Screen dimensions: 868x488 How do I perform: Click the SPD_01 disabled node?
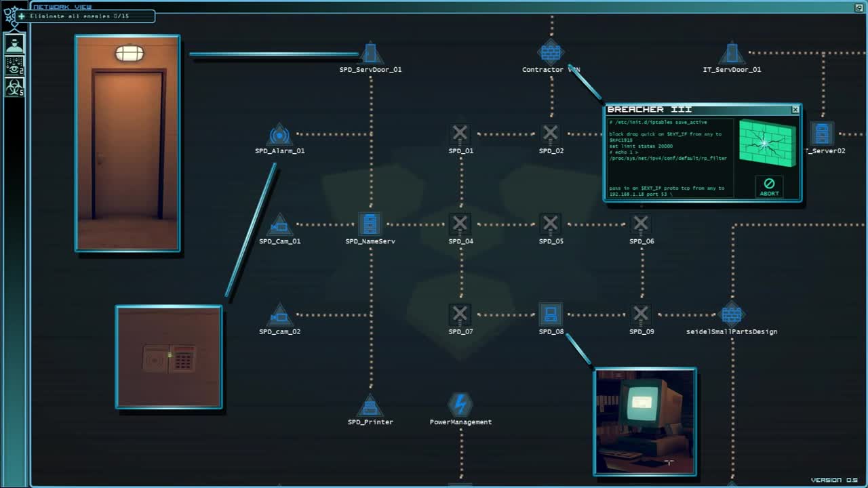(460, 133)
